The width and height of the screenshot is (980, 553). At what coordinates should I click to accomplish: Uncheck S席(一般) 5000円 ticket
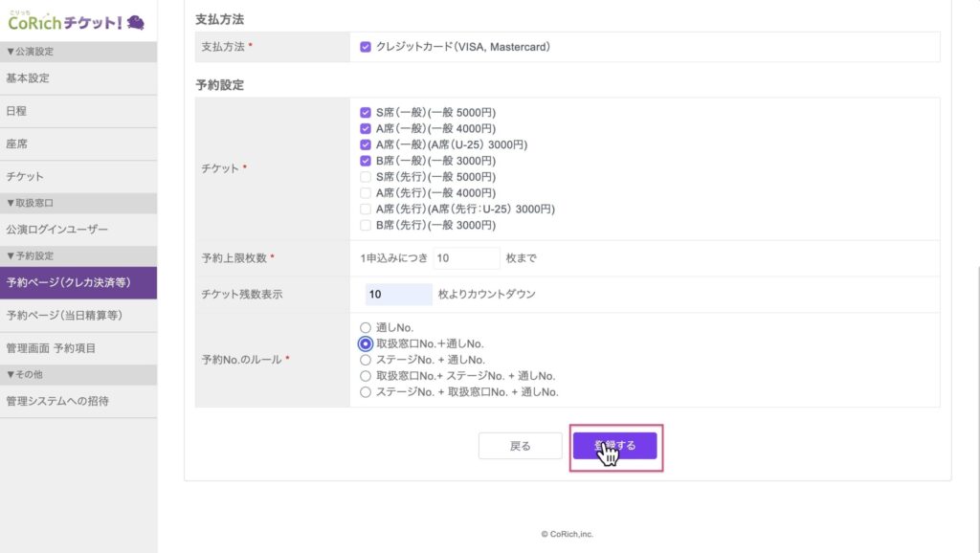pyautogui.click(x=366, y=112)
